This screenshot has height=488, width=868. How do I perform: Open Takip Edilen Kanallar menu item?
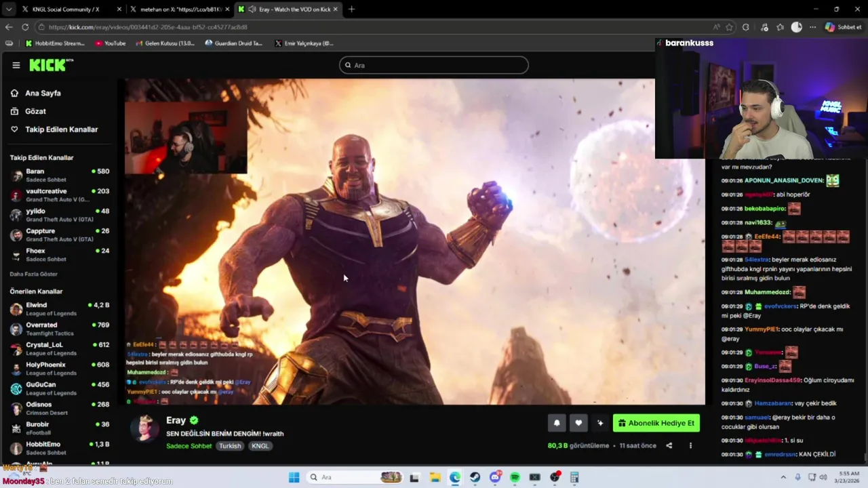click(x=61, y=129)
